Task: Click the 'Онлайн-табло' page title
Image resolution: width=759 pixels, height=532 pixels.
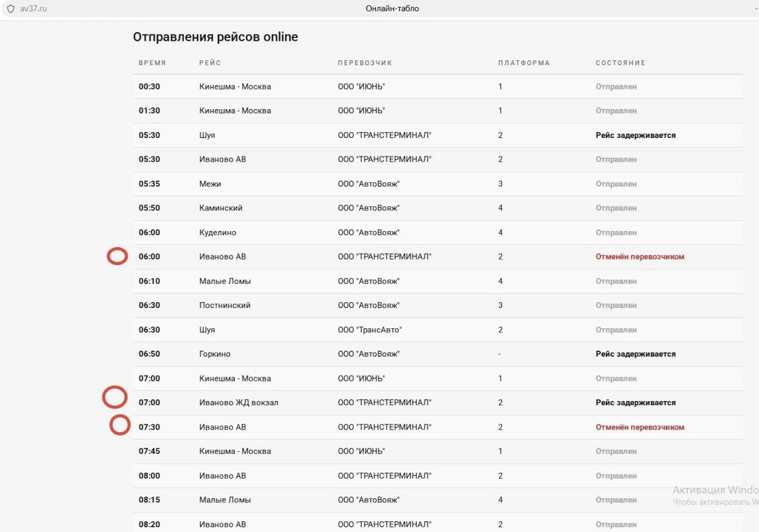Action: click(x=392, y=9)
